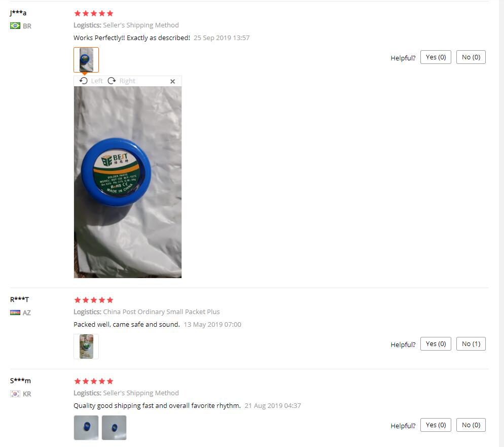Click S***m's five-star rating

click(x=93, y=381)
